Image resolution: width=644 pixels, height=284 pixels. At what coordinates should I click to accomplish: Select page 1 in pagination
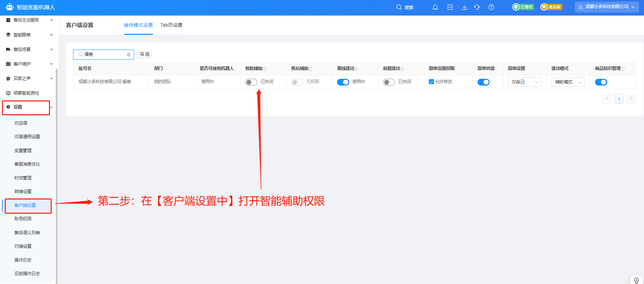tap(619, 99)
